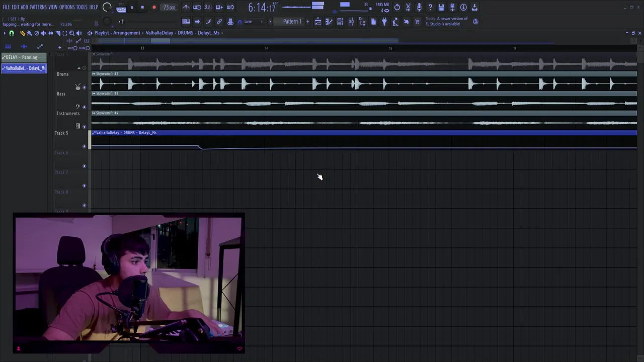
Task: Open the Mixer icon
Action: point(351,22)
